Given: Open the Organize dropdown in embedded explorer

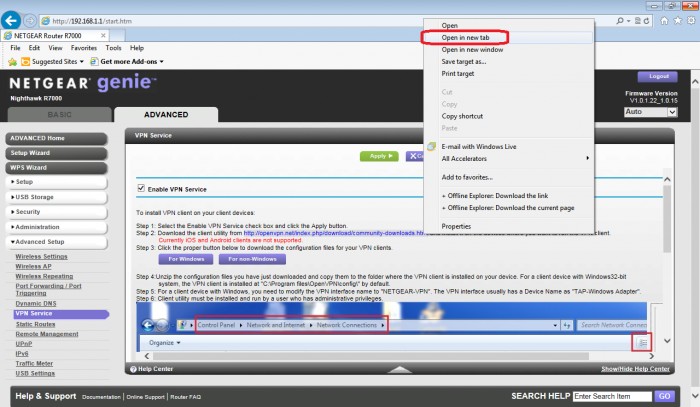Looking at the screenshot, I should coord(165,343).
